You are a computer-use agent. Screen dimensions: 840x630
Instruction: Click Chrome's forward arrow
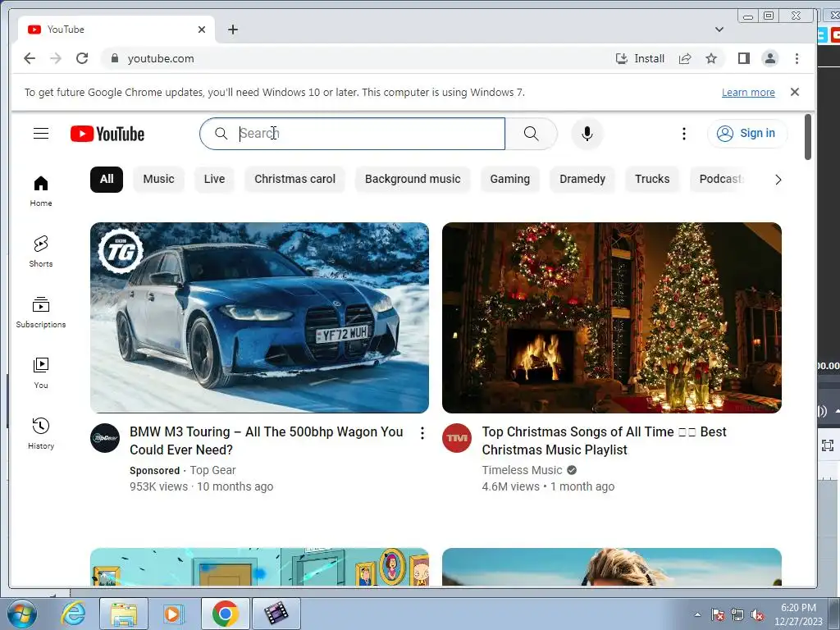[x=56, y=58]
